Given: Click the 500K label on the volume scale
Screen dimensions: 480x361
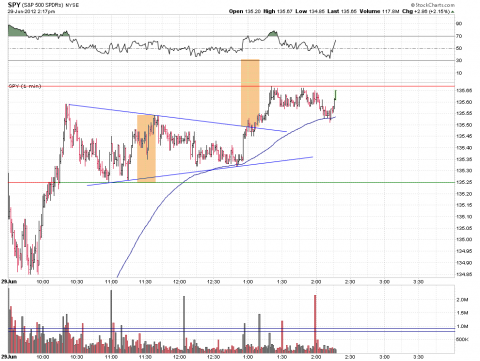Looking at the screenshot, I should tap(462, 339).
